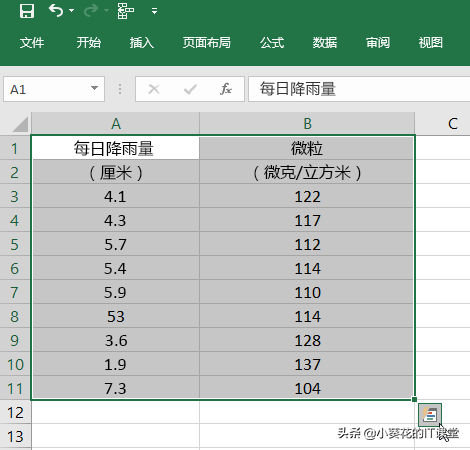Select row 13 header

(x=15, y=436)
